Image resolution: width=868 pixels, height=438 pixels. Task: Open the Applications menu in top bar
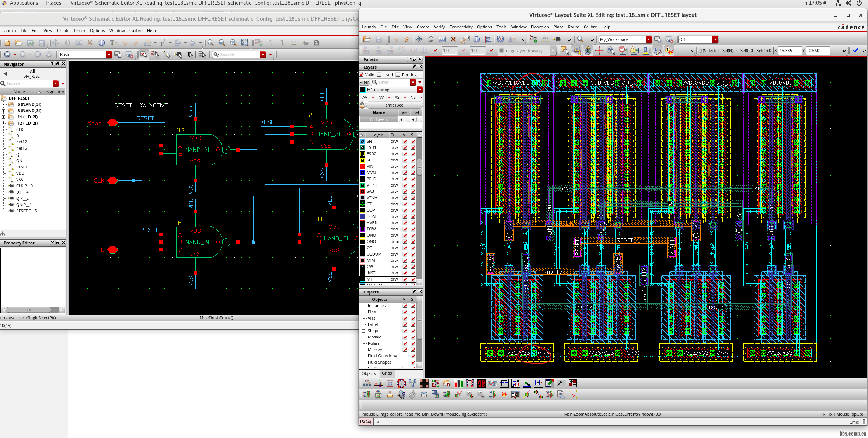24,3
